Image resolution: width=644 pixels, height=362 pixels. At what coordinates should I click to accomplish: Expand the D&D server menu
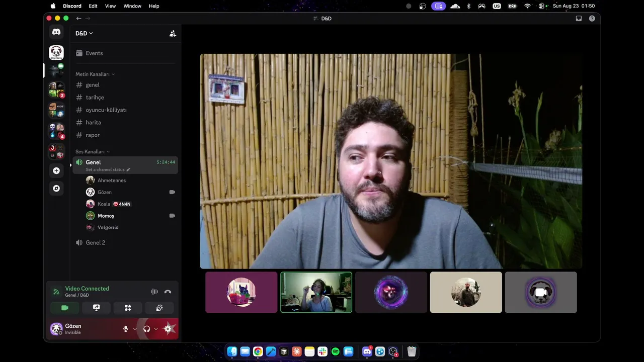(84, 34)
